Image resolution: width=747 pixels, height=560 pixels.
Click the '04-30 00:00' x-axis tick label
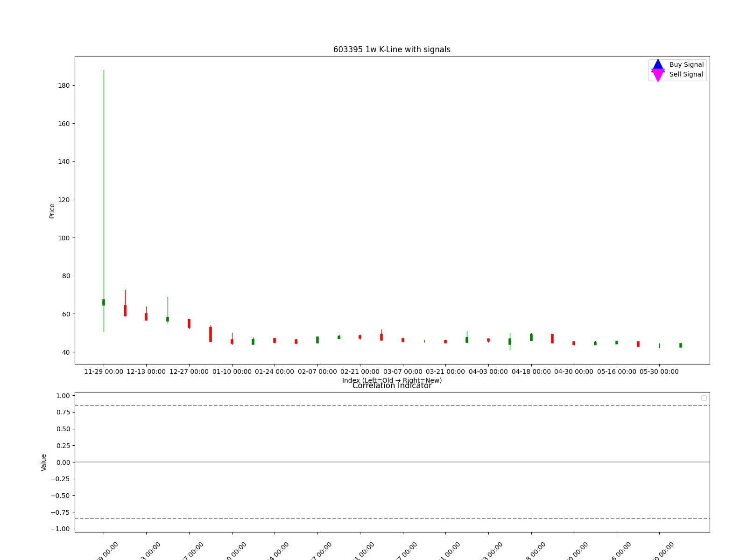(x=574, y=371)
